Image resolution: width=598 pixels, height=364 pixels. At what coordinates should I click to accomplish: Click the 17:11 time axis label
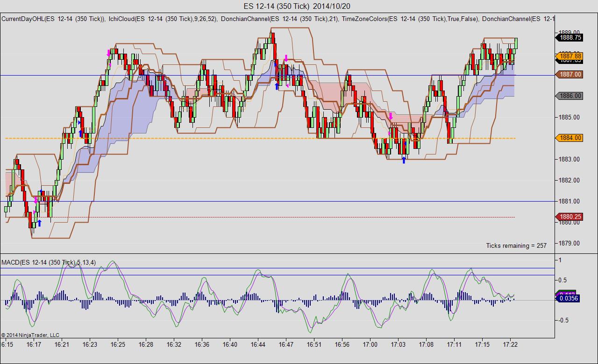(x=454, y=345)
